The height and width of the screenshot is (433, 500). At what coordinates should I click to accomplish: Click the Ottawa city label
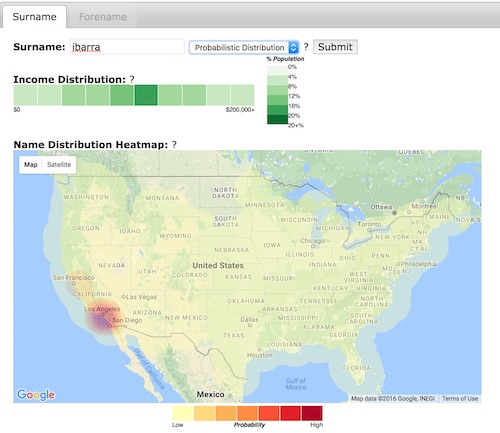click(x=381, y=207)
